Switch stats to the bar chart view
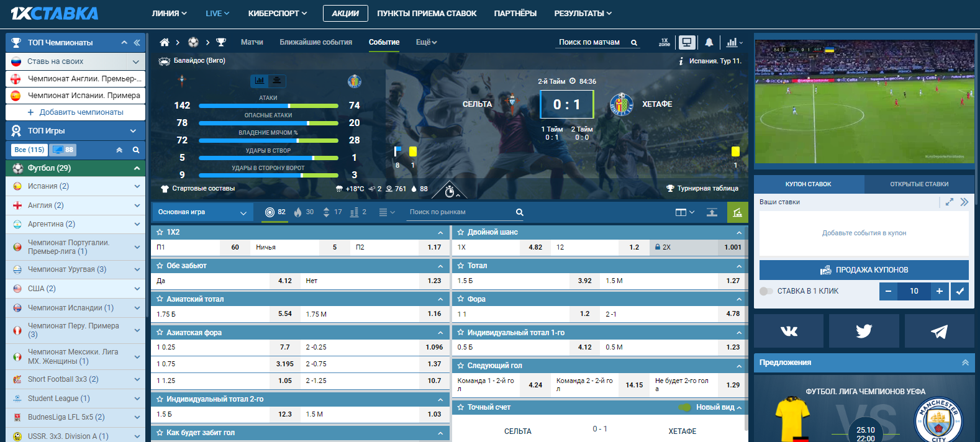 (x=260, y=80)
